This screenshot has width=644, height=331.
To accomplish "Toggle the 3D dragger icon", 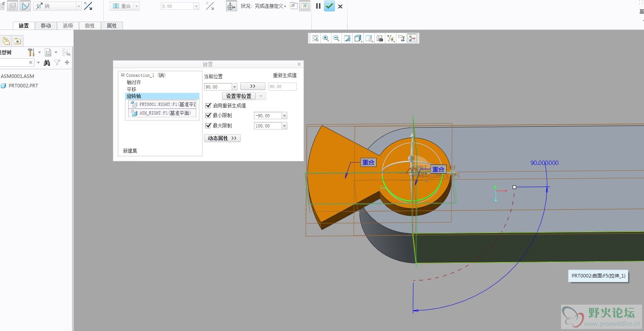I will pos(232,6).
